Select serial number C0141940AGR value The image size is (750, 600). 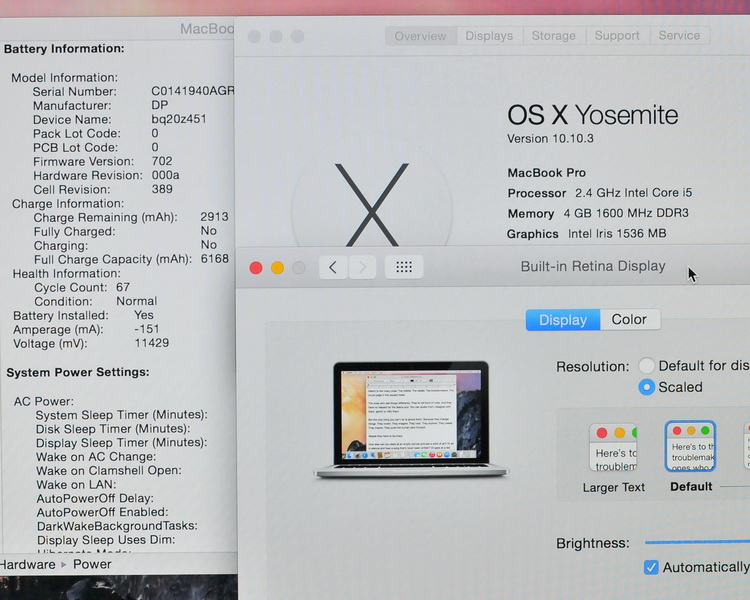(x=193, y=91)
